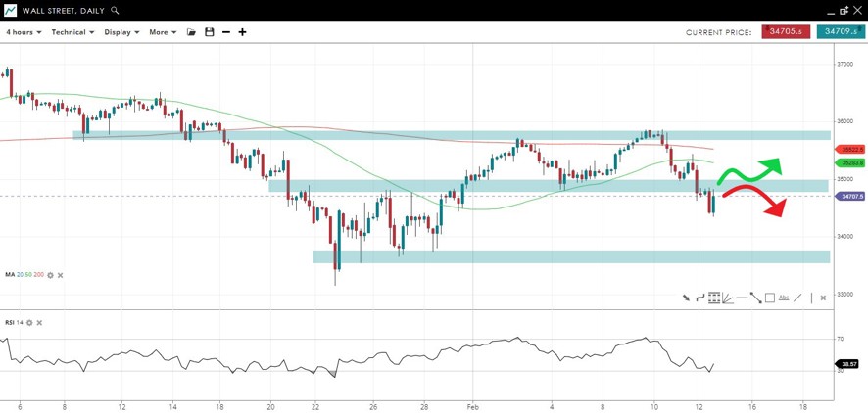Zoom out using the minus icon
The image size is (868, 413).
(226, 32)
